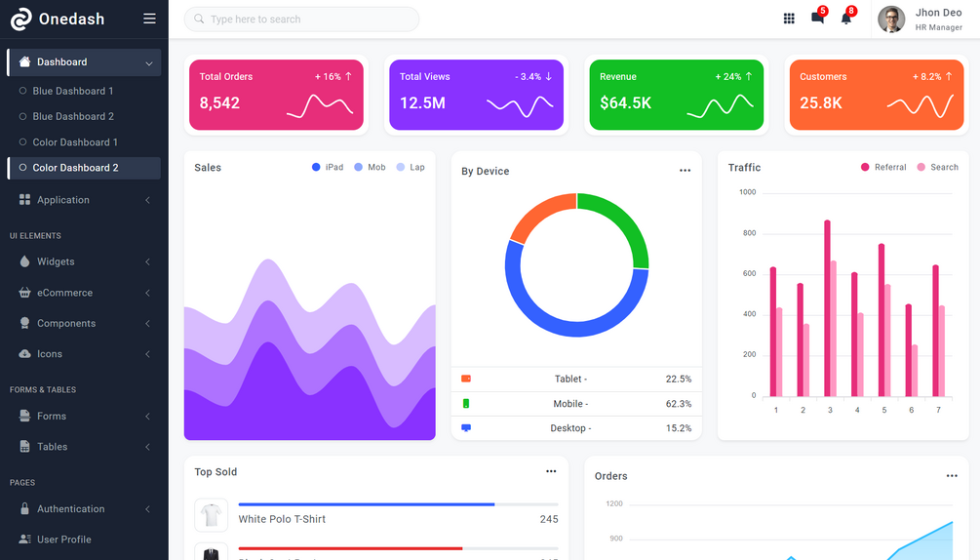
Task: Click the Mobile device icon
Action: click(x=466, y=404)
